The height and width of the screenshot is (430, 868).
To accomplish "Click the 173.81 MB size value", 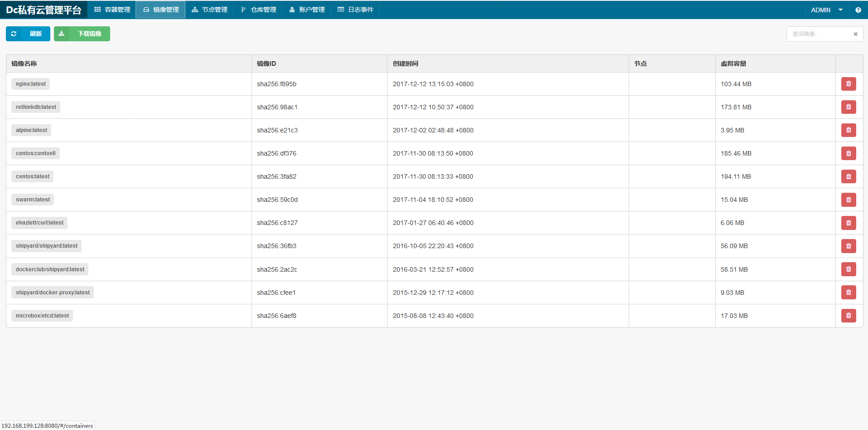I will pos(736,107).
